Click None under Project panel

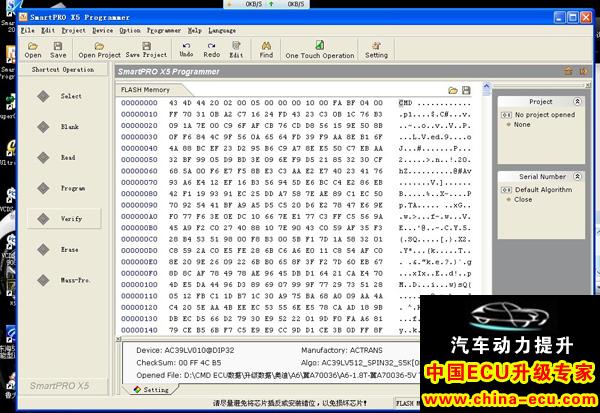point(522,125)
